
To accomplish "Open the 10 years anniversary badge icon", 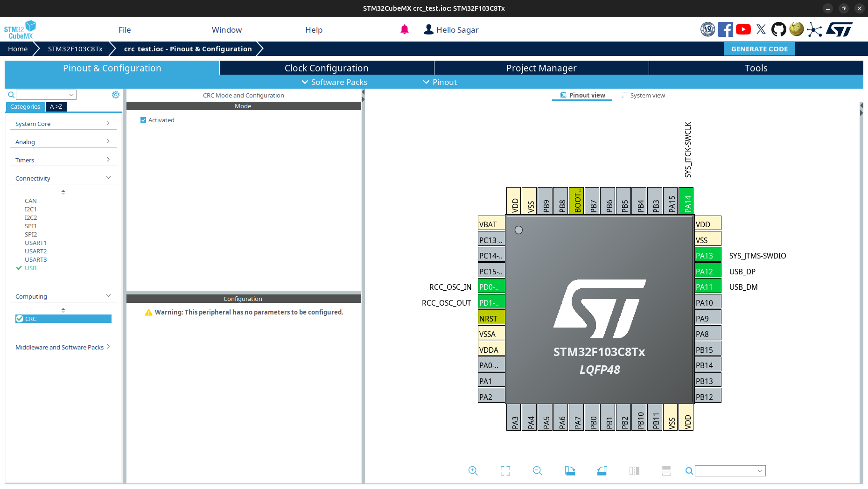I will tap(707, 29).
